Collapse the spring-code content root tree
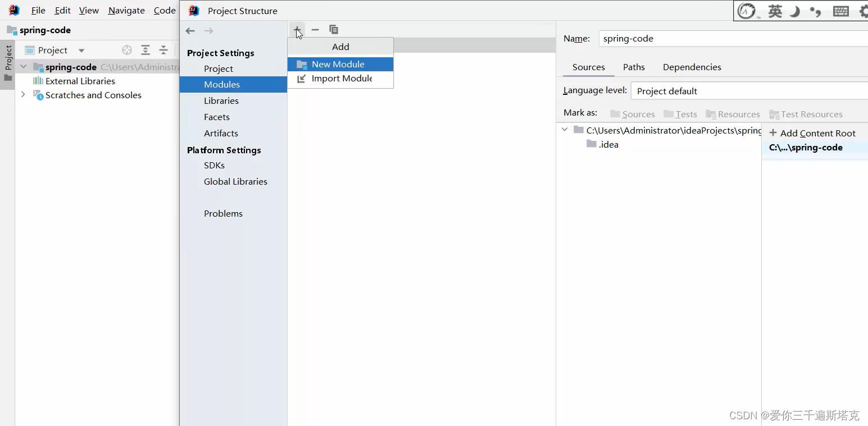 (565, 129)
